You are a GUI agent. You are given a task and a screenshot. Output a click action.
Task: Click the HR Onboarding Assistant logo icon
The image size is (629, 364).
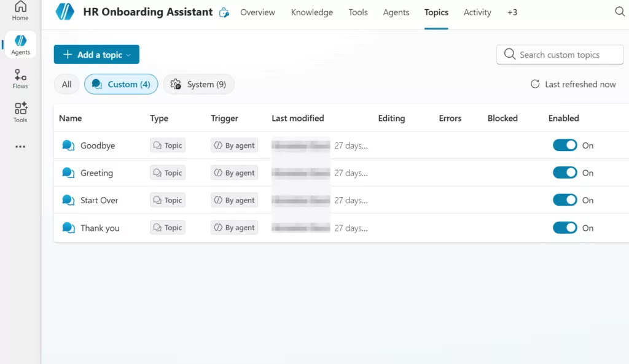64,12
